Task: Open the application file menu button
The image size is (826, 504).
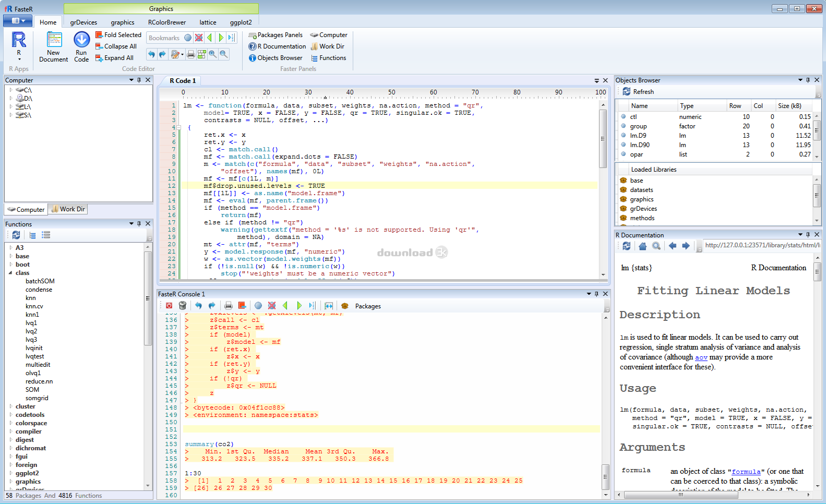Action: click(18, 21)
